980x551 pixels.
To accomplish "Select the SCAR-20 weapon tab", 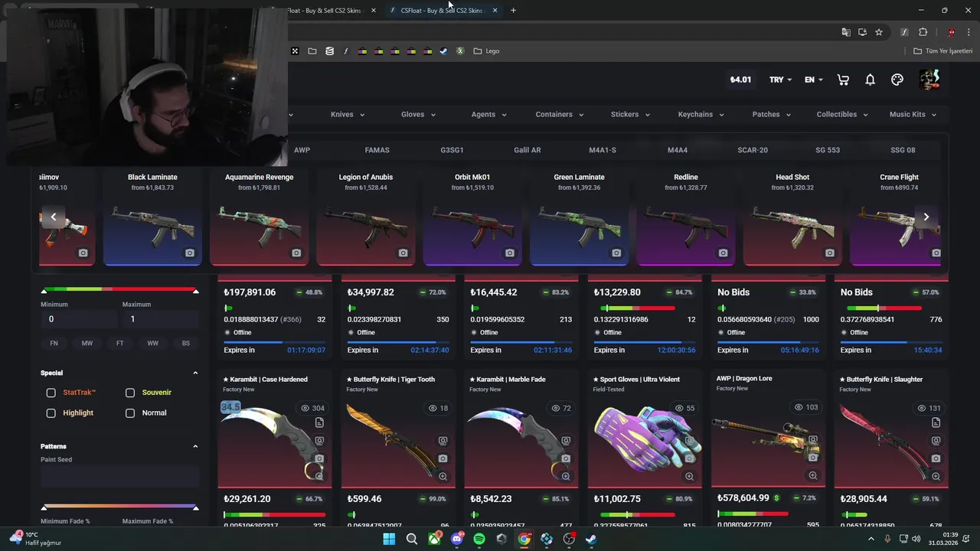I will pos(753,150).
